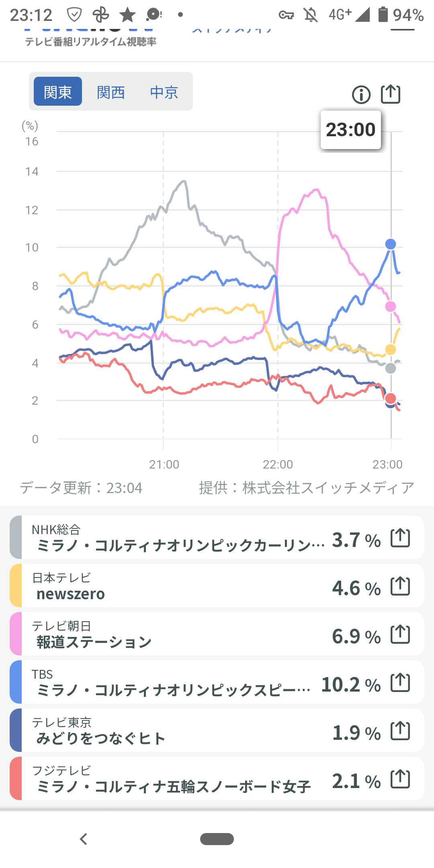This screenshot has height=868, width=434.
Task: Tap the フジテレビ red color swatch
Action: tap(16, 779)
